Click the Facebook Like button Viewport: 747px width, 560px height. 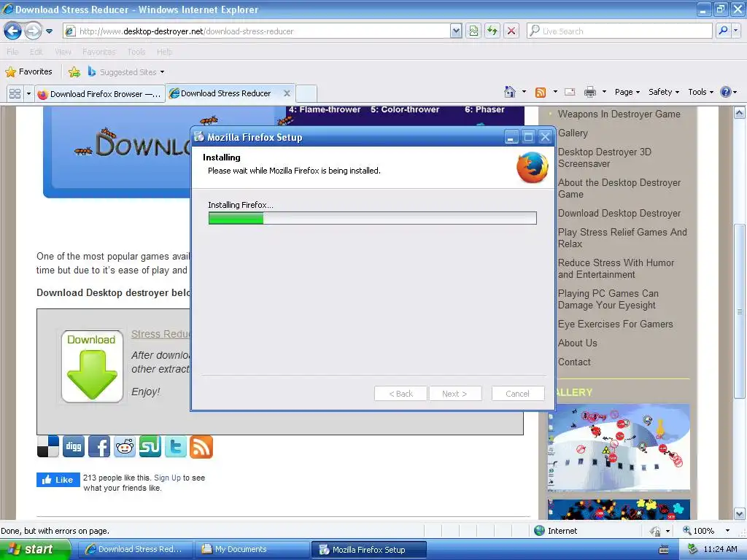click(58, 480)
